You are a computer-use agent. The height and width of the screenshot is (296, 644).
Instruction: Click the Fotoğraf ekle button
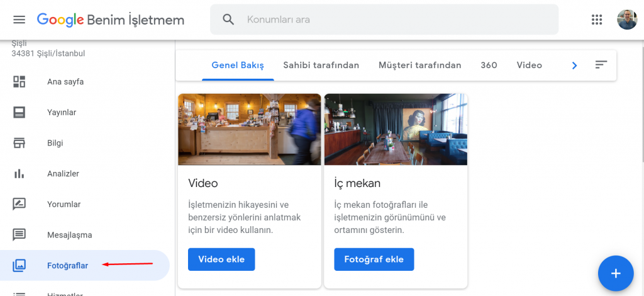374,259
